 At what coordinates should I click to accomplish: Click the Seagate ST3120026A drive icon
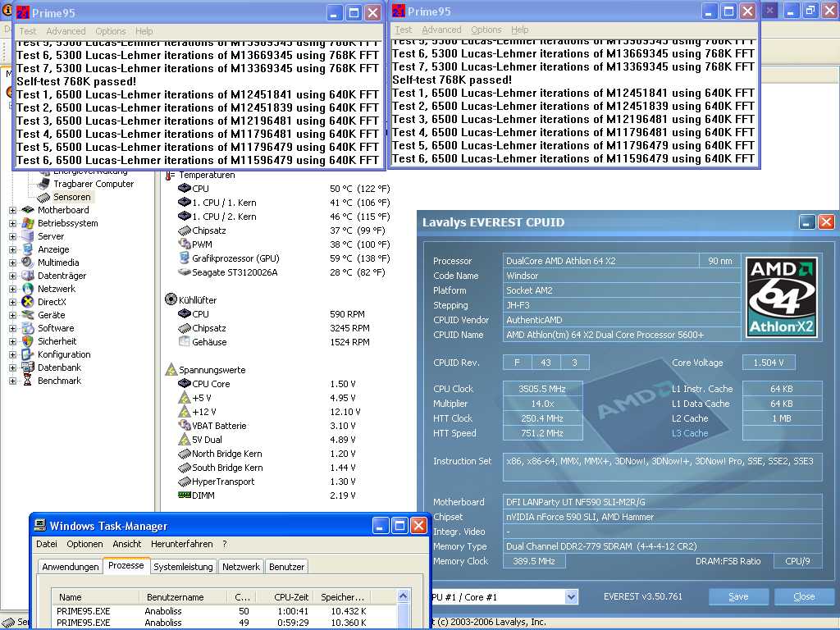point(185,272)
